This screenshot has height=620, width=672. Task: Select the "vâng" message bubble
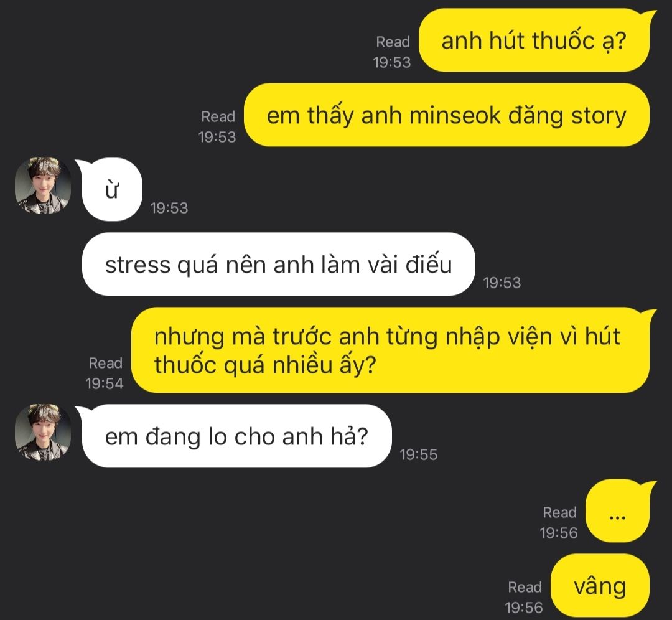600,586
